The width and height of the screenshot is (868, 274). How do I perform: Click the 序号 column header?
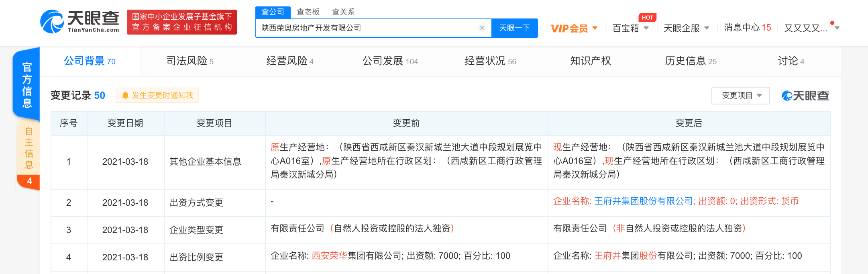click(69, 123)
